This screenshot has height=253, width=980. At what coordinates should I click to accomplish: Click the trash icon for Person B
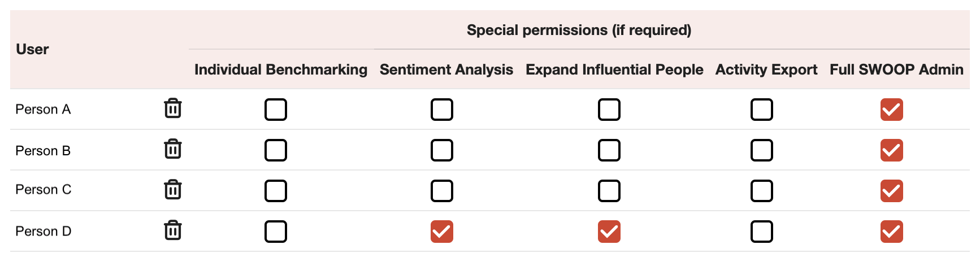click(x=173, y=149)
